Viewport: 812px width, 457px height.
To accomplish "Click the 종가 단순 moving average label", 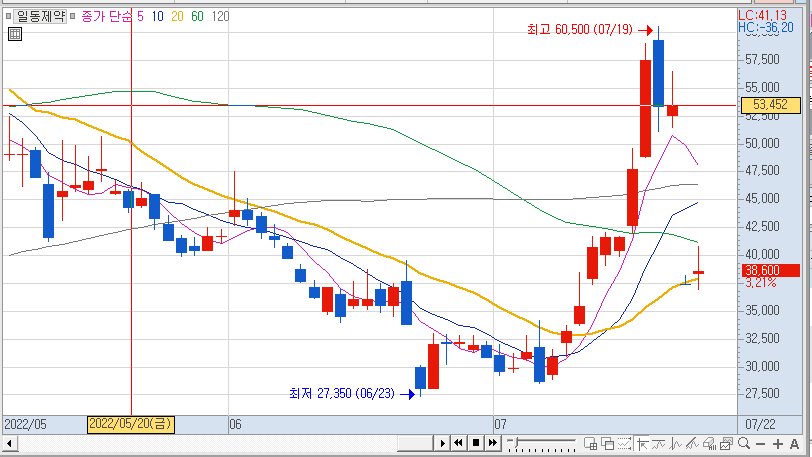I will [x=107, y=17].
